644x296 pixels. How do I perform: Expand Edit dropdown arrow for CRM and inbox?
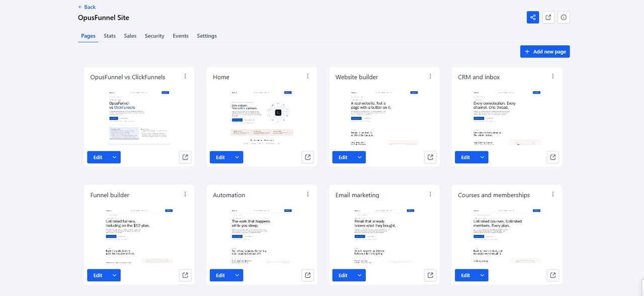tap(482, 157)
